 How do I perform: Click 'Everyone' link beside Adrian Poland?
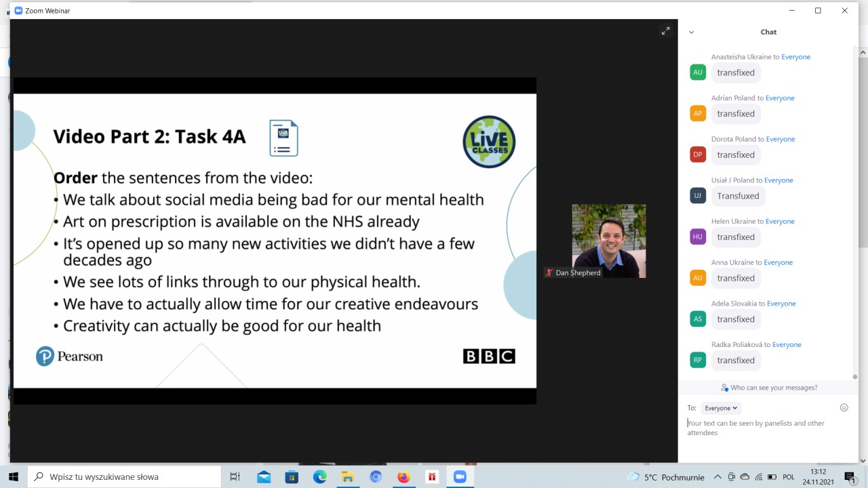click(780, 98)
